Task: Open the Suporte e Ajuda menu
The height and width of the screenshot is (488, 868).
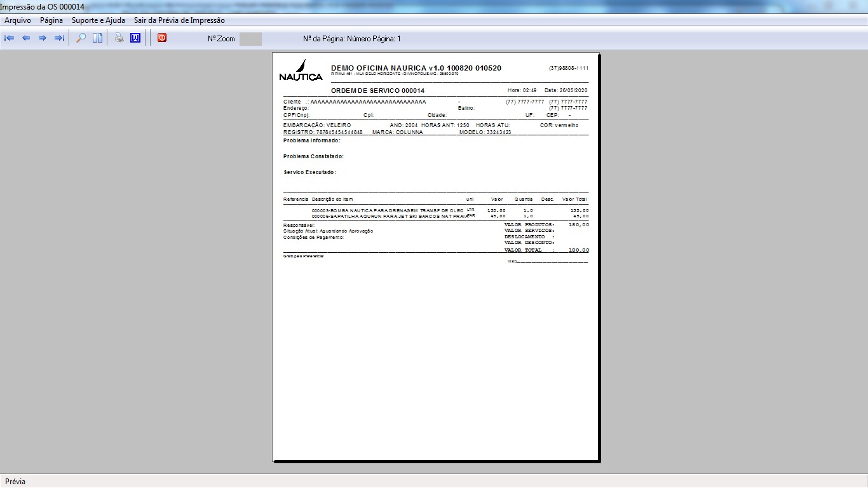Action: pyautogui.click(x=98, y=20)
